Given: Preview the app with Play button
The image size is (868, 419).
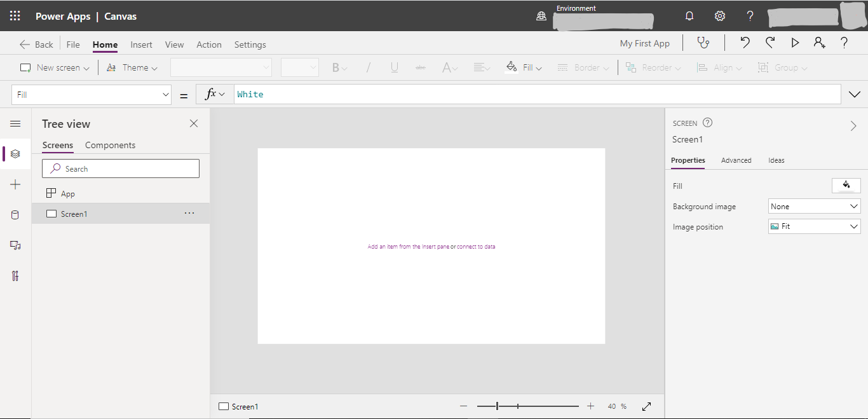Looking at the screenshot, I should (x=795, y=43).
